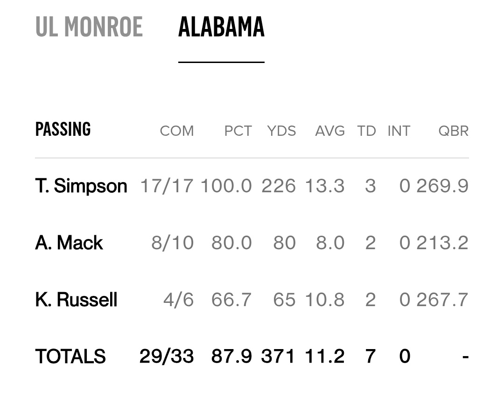The image size is (504, 420).
Task: Click the TD column header
Action: click(x=366, y=131)
